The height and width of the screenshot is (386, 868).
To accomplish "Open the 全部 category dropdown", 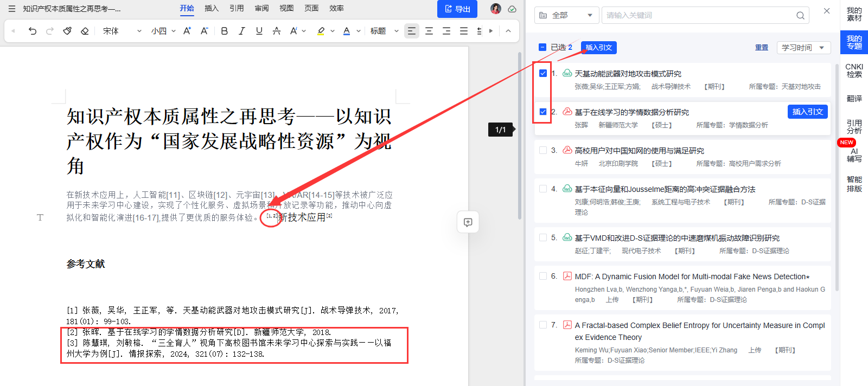I will click(566, 15).
